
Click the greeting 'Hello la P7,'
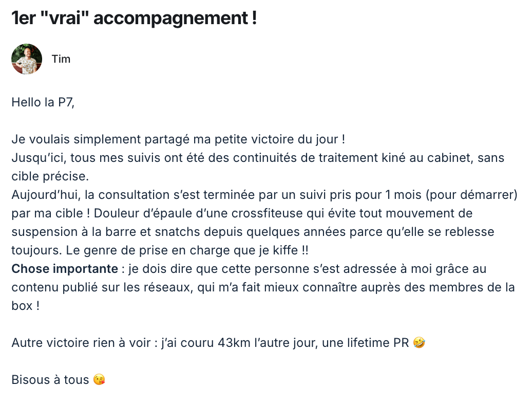point(43,102)
